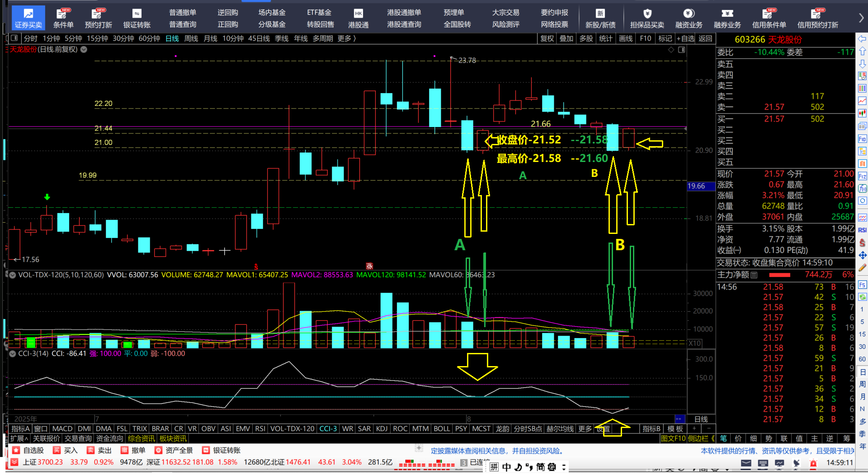Screen dimensions: 868x476
Task: Expand more toolbar items with right chevron
Action: click(861, 18)
